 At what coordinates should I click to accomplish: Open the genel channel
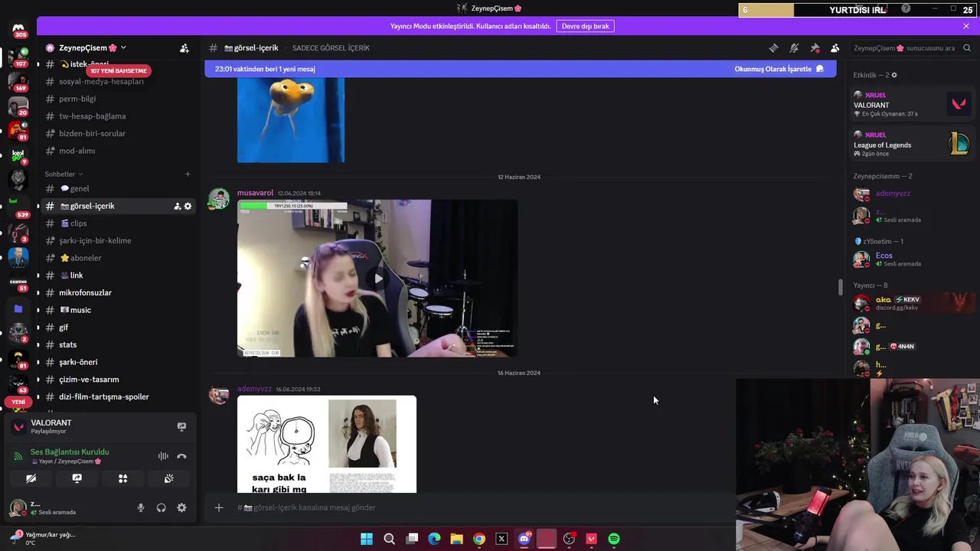tap(80, 188)
